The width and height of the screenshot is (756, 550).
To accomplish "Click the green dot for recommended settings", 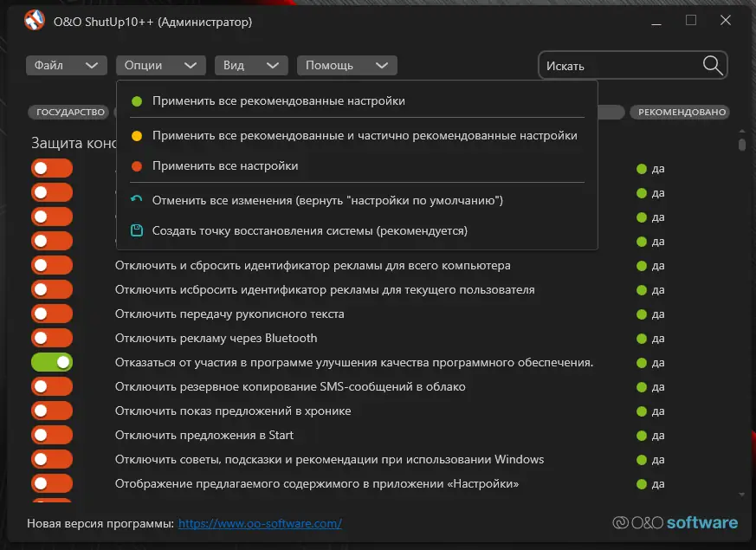I will tap(136, 101).
